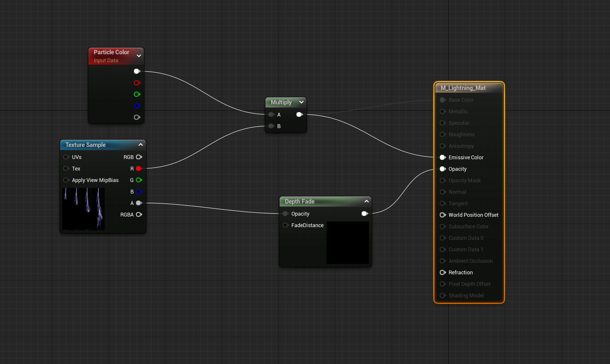
Task: Click the Multiply B input pin
Action: point(271,126)
